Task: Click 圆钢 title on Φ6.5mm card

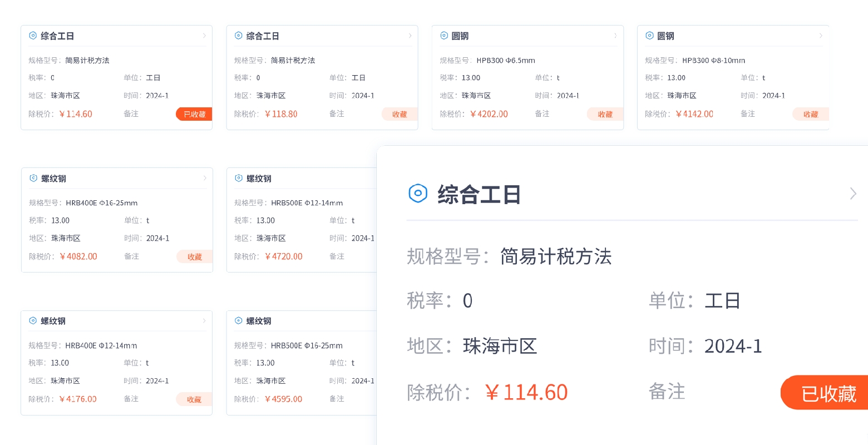Action: (x=460, y=36)
